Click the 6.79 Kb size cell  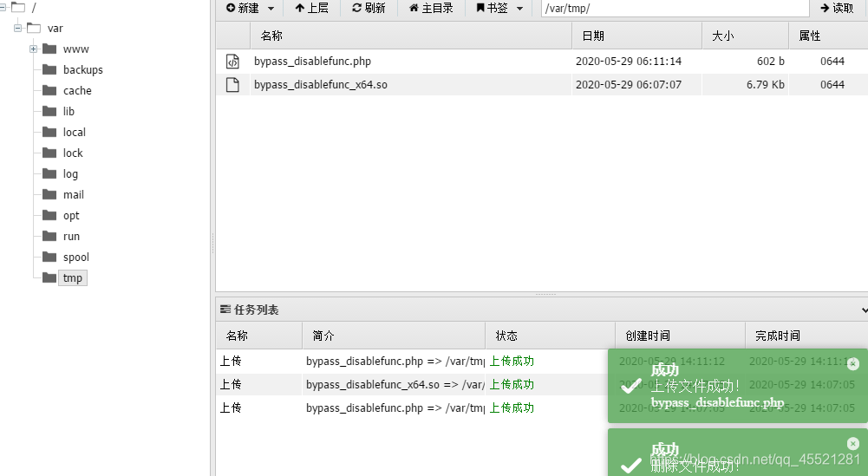point(765,85)
